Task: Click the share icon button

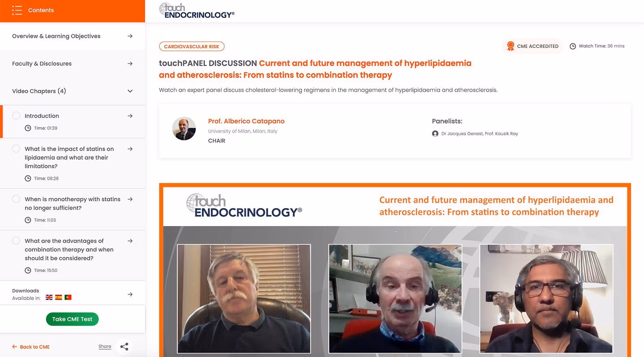Action: click(x=124, y=347)
